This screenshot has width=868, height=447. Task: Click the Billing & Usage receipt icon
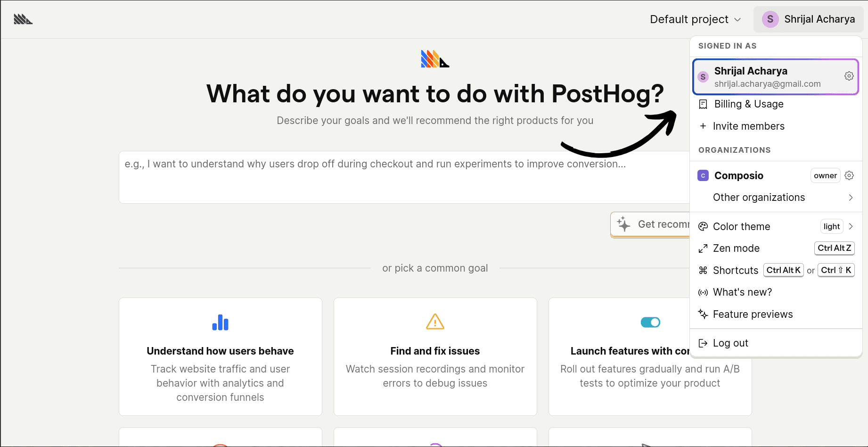coord(703,104)
